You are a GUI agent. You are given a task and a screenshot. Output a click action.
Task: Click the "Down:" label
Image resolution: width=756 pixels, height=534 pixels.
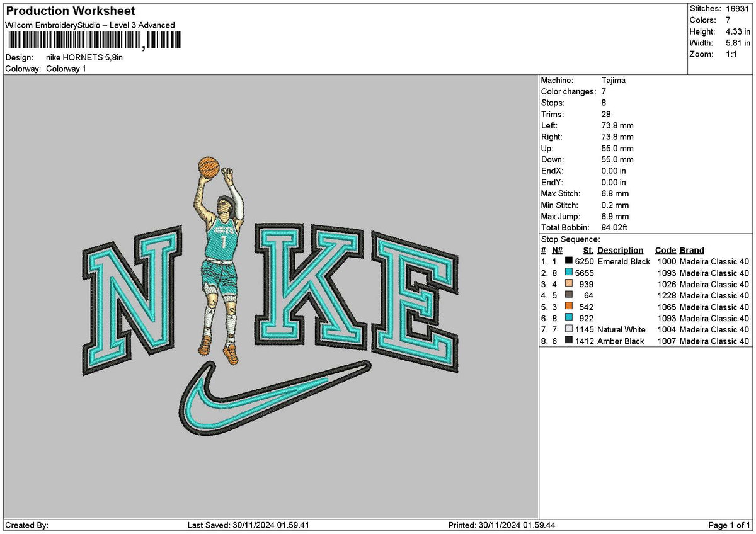point(553,160)
